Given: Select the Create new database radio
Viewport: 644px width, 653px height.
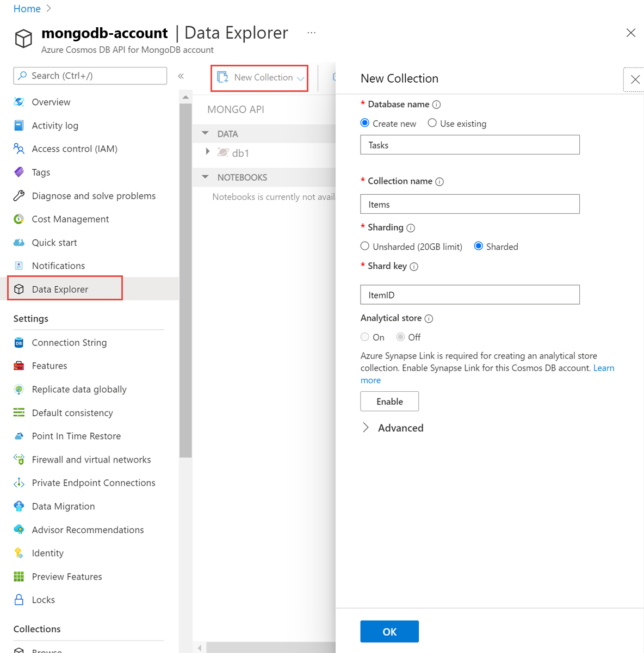Looking at the screenshot, I should [365, 123].
